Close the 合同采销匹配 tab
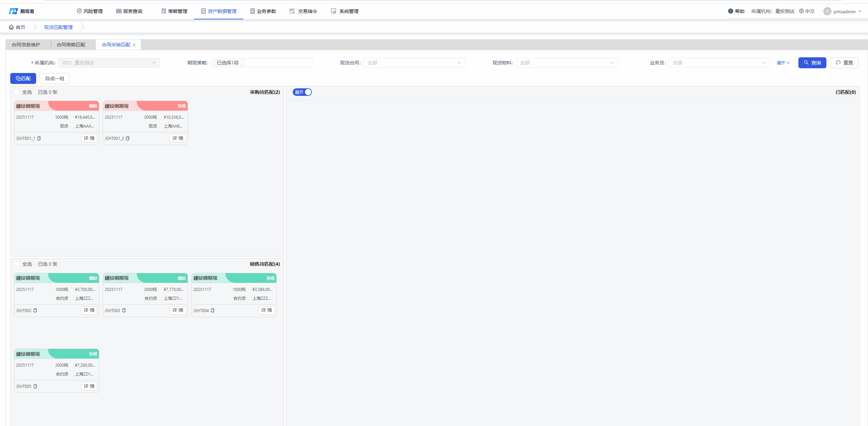Viewport: 868px width, 426px height. [x=134, y=45]
